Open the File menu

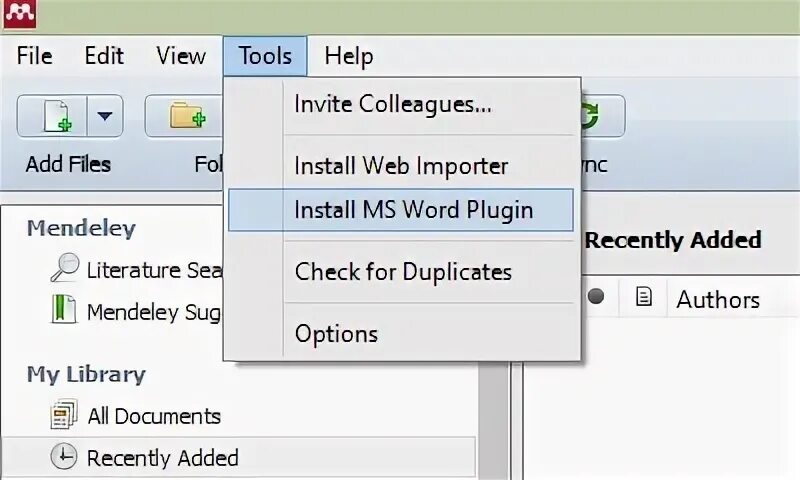[34, 56]
